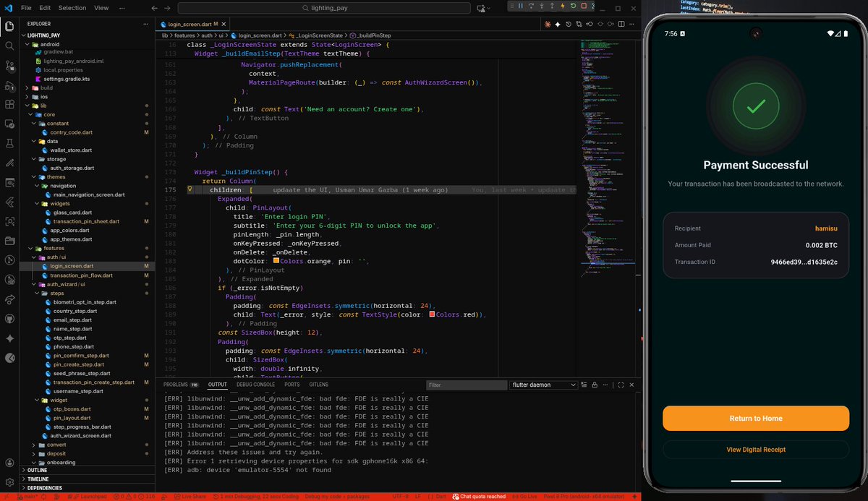868x501 pixels.
Task: Click the white sparkle AI icon in editor toolbar
Action: pos(558,24)
